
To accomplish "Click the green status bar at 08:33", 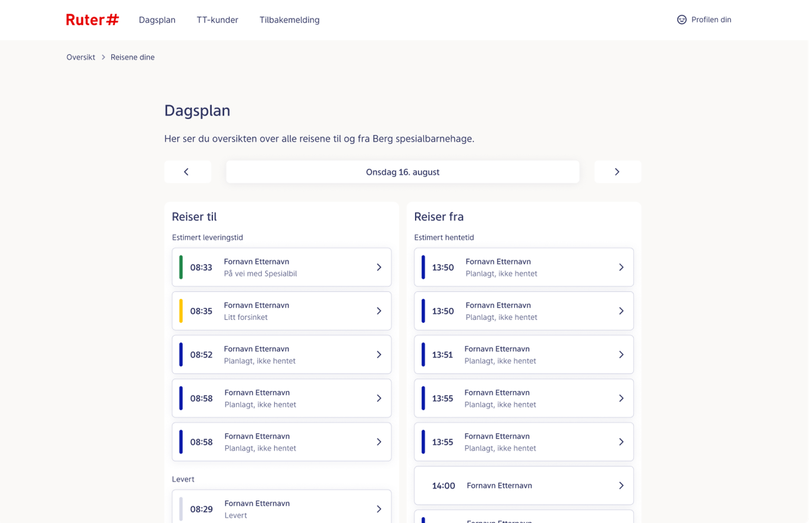I will pyautogui.click(x=181, y=267).
